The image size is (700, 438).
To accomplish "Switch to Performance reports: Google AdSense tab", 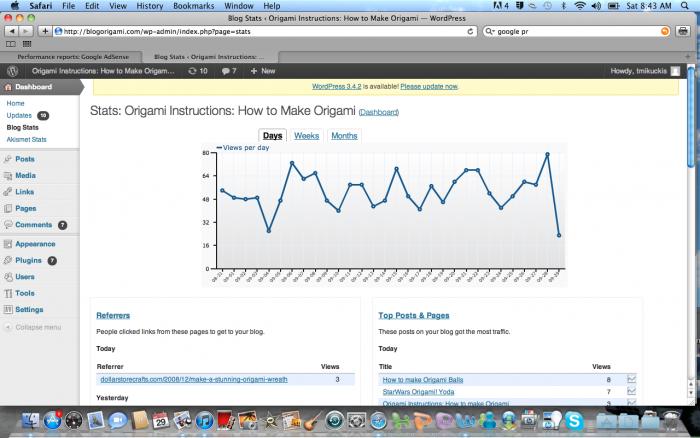I will point(73,57).
